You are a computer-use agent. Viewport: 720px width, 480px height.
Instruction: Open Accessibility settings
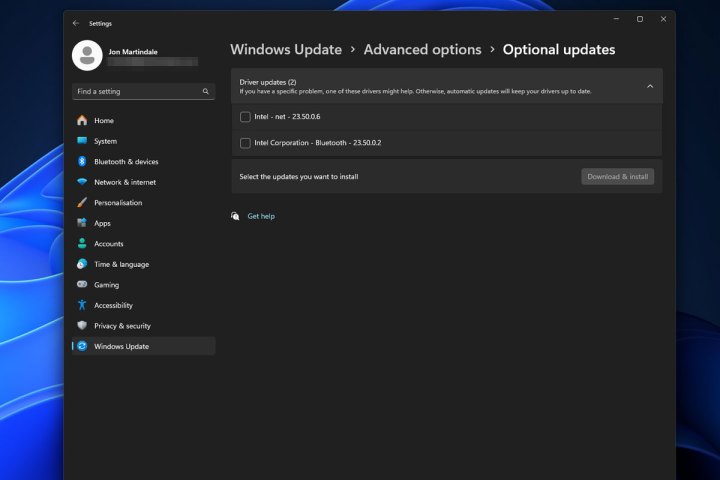point(143,305)
